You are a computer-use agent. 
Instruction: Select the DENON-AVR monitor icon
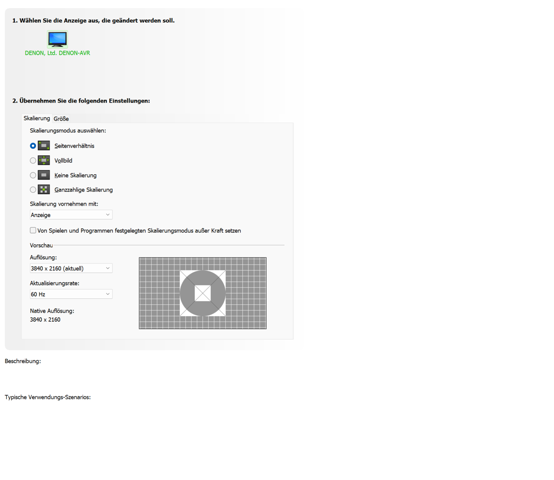click(x=58, y=39)
